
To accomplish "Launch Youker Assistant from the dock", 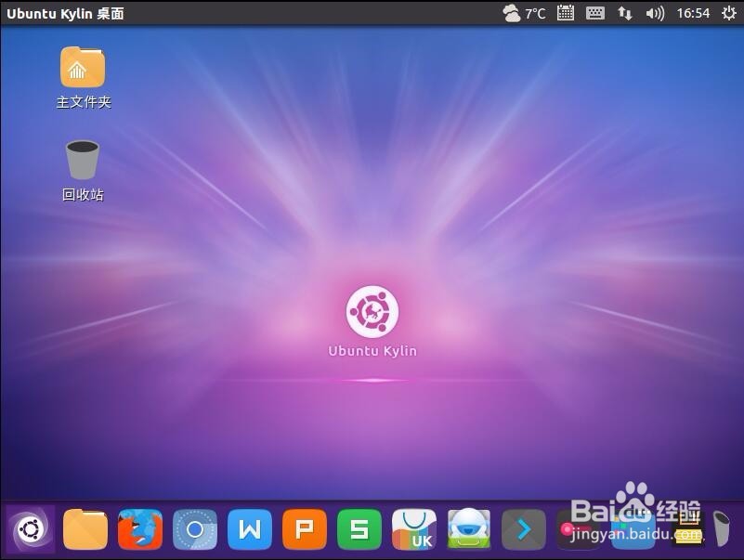I will tap(468, 527).
